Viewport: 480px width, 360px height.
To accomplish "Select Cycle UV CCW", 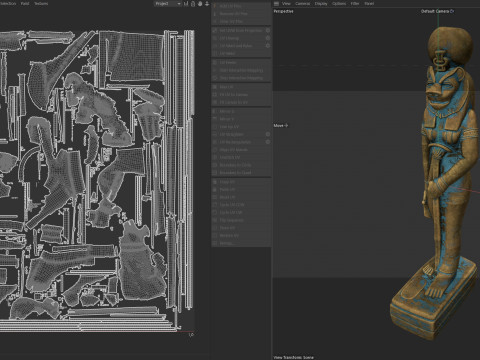I will pyautogui.click(x=241, y=205).
